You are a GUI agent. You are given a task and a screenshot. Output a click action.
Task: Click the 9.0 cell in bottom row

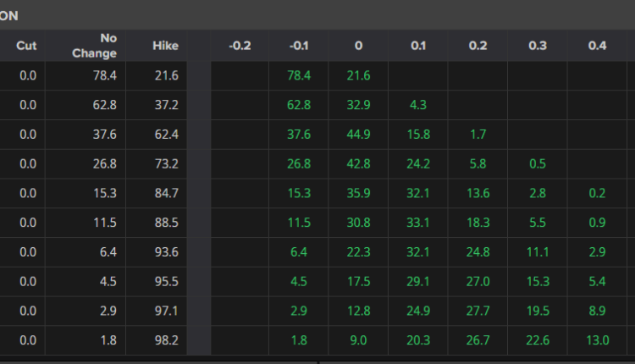point(359,340)
